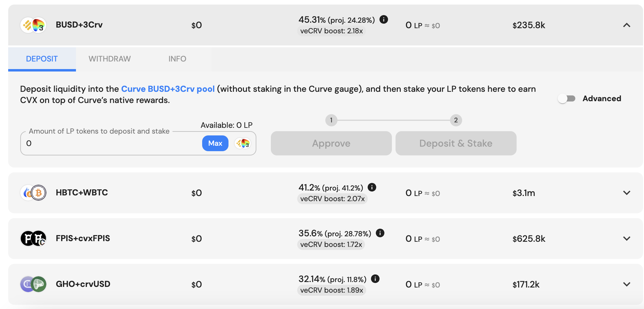Click the HBTC+WBTC pool token icon
Viewport: 644px width, 309px height.
pyautogui.click(x=33, y=193)
